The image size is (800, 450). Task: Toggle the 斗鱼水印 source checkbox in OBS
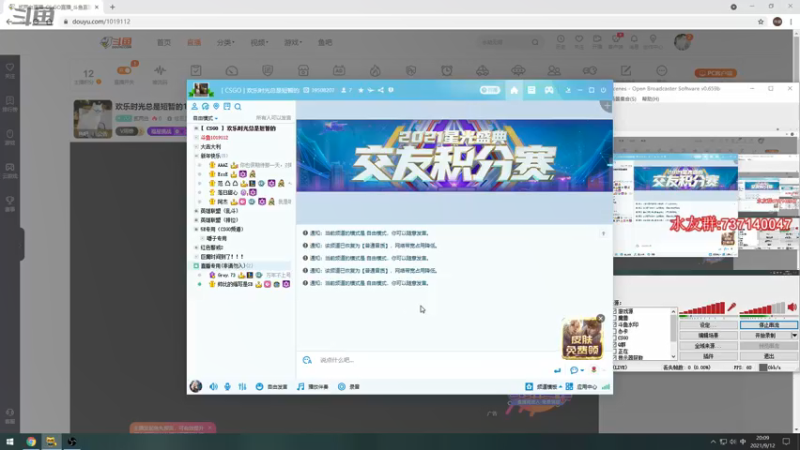[615, 324]
